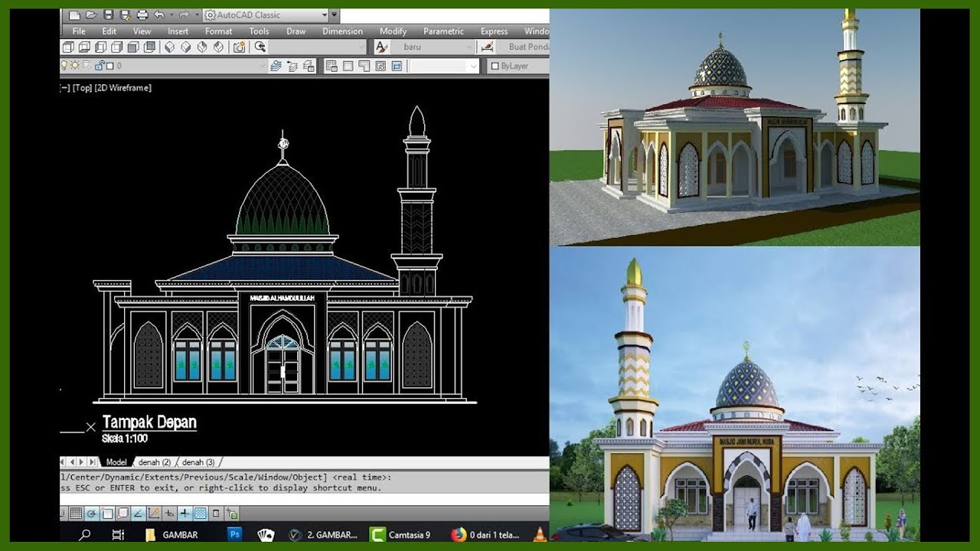Image resolution: width=980 pixels, height=551 pixels.
Task: Click the Open file folder icon
Action: point(91,15)
